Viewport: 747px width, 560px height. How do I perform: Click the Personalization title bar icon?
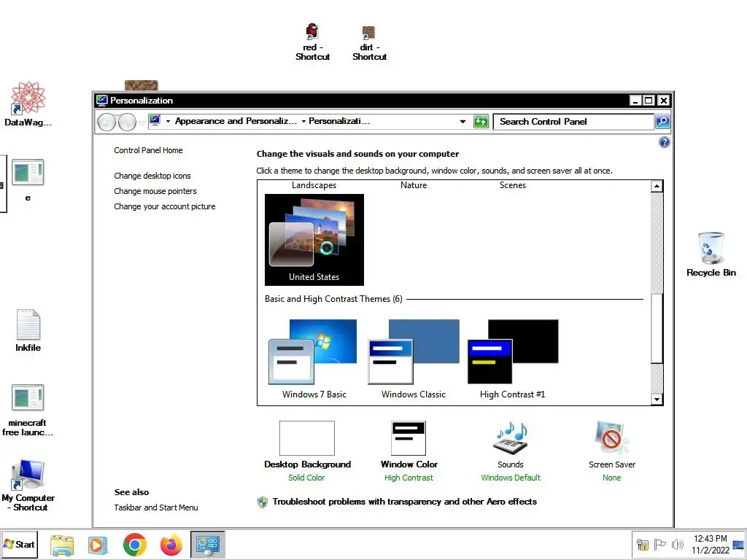102,100
